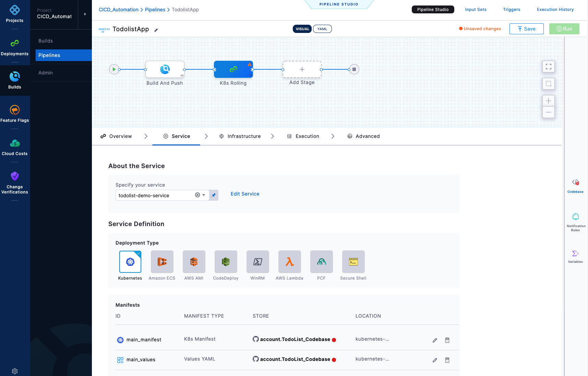Open Builds module in sidebar
Image resolution: width=588 pixels, height=376 pixels.
click(15, 81)
